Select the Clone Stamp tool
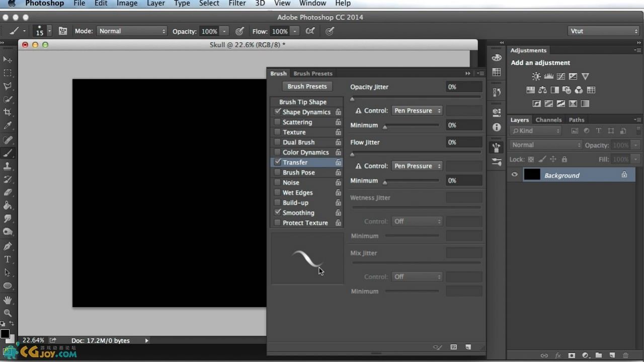The width and height of the screenshot is (644, 362). coord(8,166)
